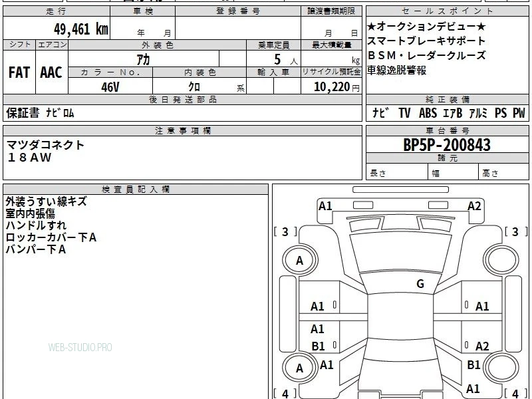Screen dimensions: 532x399
Task: Click the 最大積載量 header
Action: click(x=331, y=45)
